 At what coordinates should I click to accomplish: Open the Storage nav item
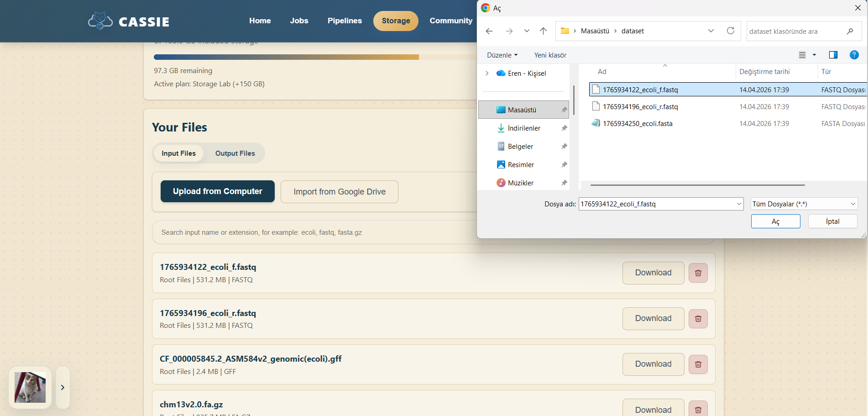(396, 21)
